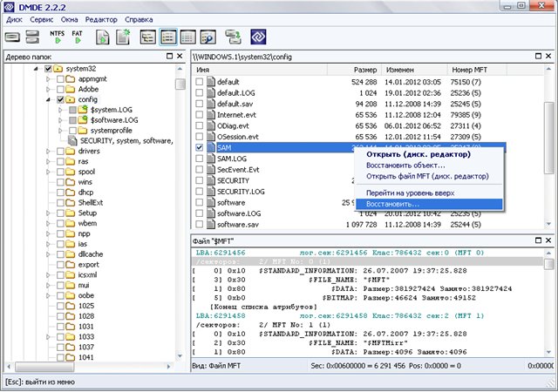Click the $software.LOG folder icon
This screenshot has height=392, width=558.
[x=83, y=120]
